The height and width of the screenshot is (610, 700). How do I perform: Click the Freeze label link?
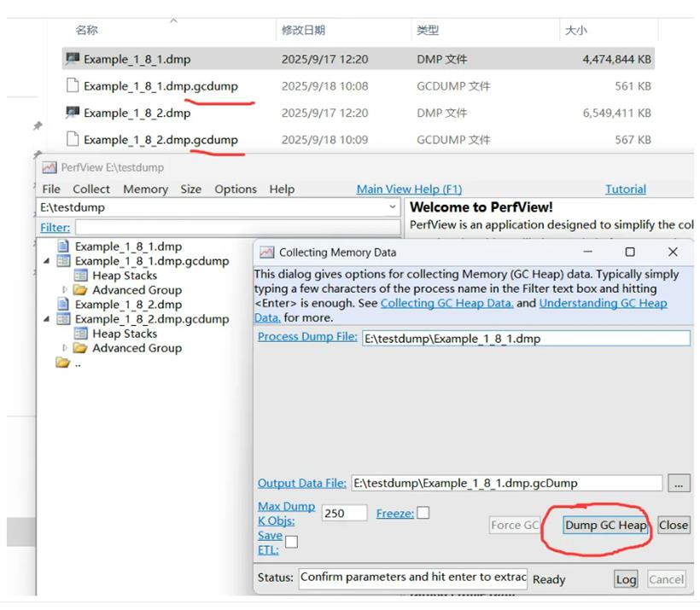pos(395,514)
